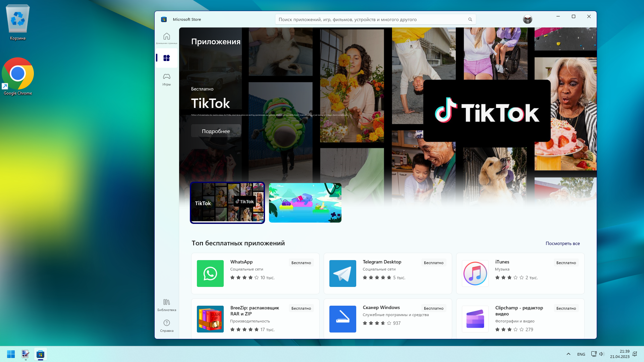Open Recycle Bin (Корзина) on desktop
This screenshot has height=362, width=644.
[x=18, y=22]
